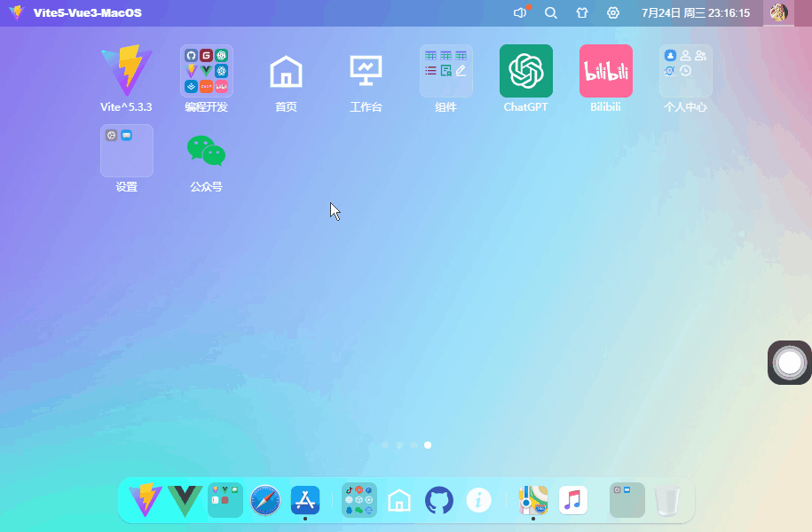Open the Trash in the dock

[x=667, y=501]
